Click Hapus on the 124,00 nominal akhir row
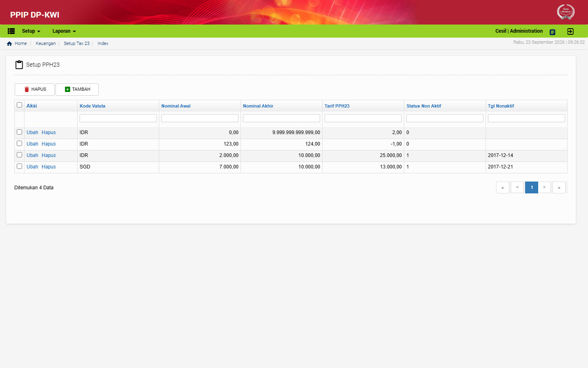The width and height of the screenshot is (588, 368). 49,144
